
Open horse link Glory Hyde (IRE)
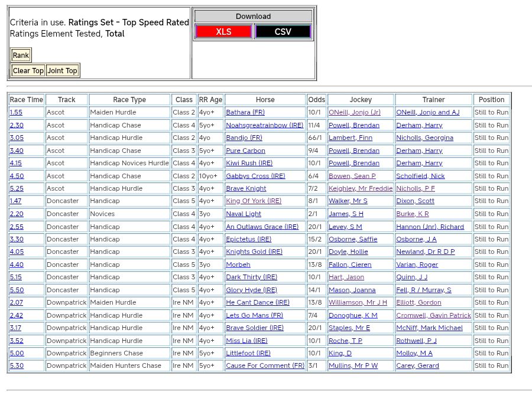click(x=251, y=290)
